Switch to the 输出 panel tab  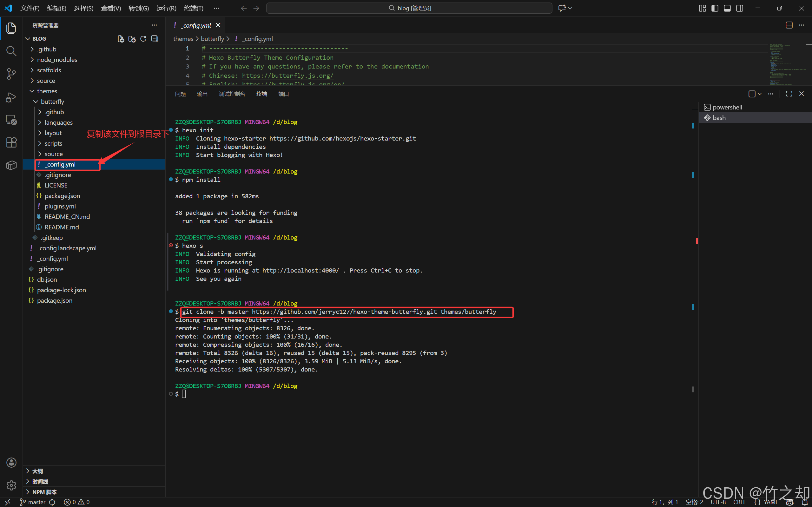click(x=202, y=94)
